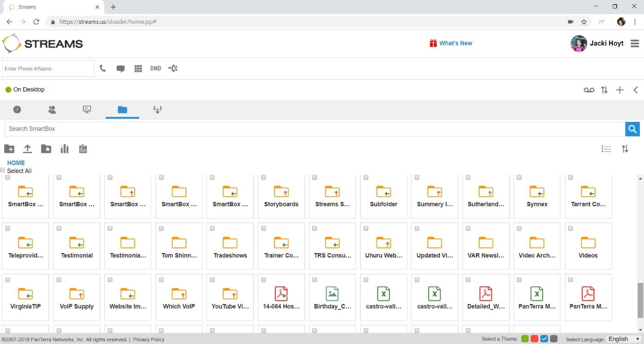Open the Storyboards folder

pyautogui.click(x=282, y=192)
